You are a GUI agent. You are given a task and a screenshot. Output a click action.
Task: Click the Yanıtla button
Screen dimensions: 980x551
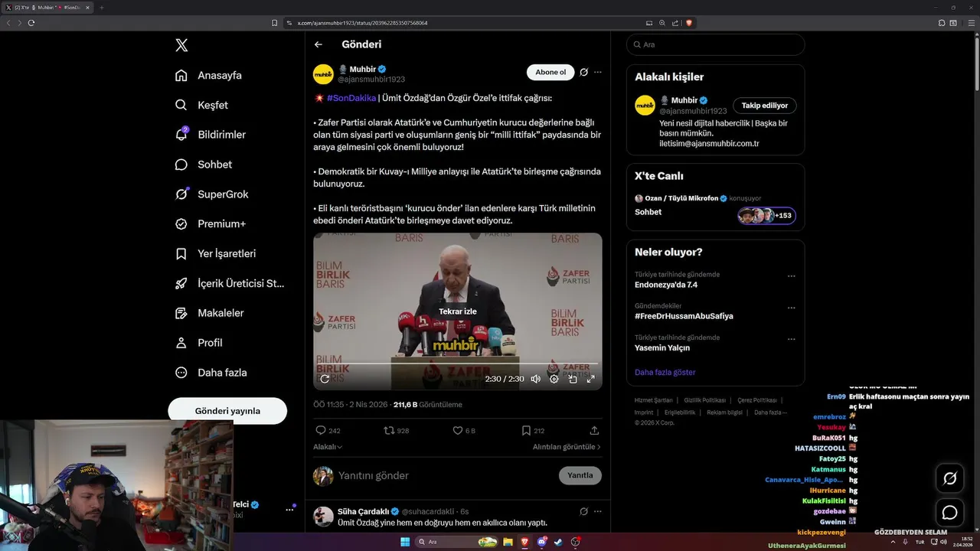[x=580, y=475]
